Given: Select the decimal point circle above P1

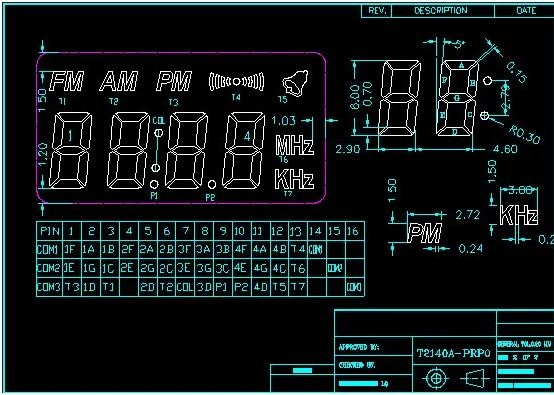Looking at the screenshot, I should (x=154, y=184).
